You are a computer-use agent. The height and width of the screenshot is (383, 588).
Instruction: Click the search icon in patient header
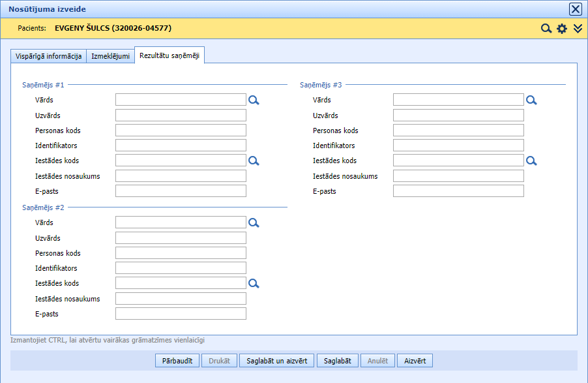click(546, 29)
